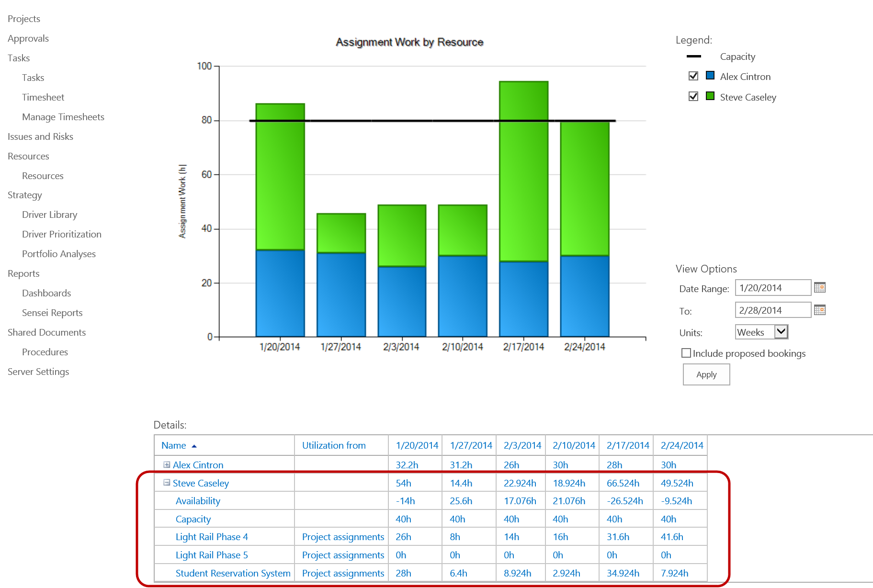The width and height of the screenshot is (873, 588).
Task: Open Procedures link
Action: 45,352
